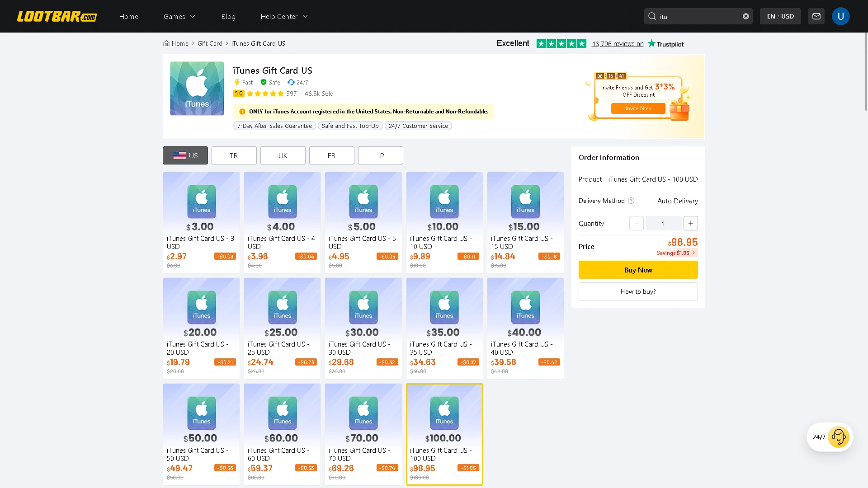Click the Safe shield icon
This screenshot has width=868, height=488.
(x=264, y=82)
